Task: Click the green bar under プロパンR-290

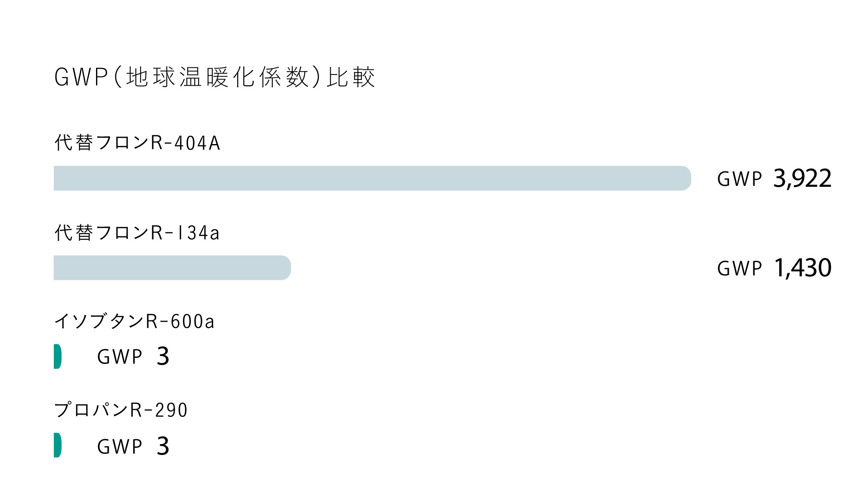Action: pos(58,445)
